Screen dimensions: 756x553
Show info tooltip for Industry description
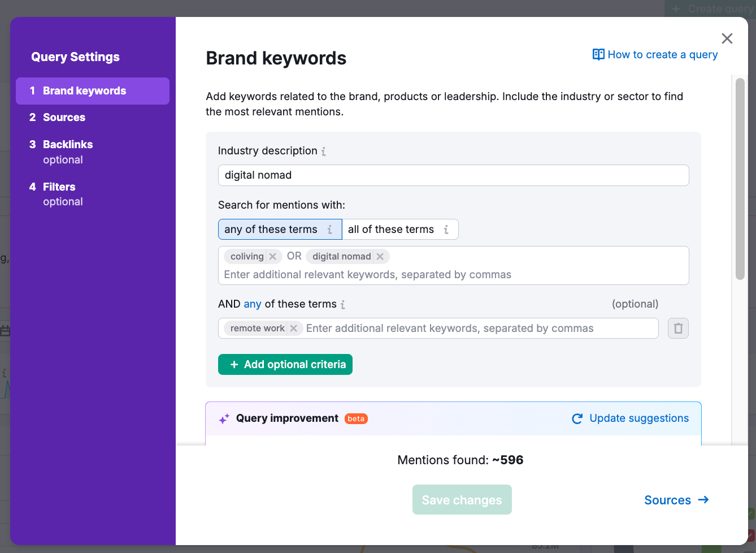[324, 152]
